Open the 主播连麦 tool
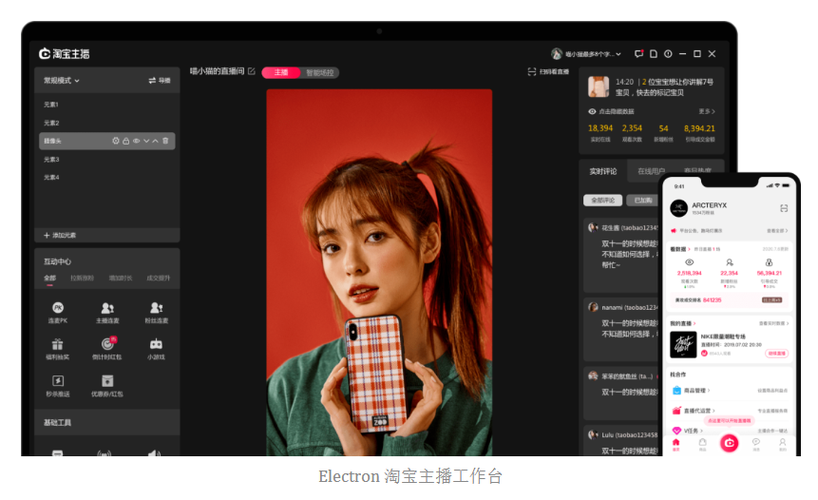The image size is (818, 500). tap(107, 312)
